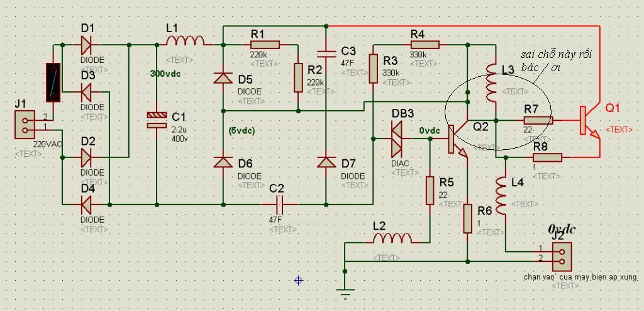Select the 300vdc voltage label
644x311 pixels.
(165, 74)
